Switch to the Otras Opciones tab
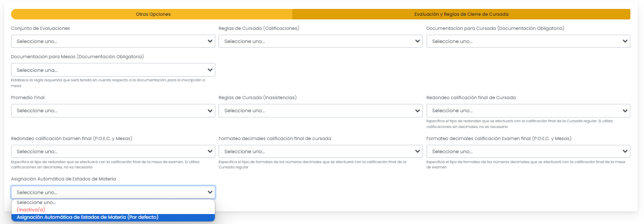Viewport: 644px width, 224px height. pyautogui.click(x=152, y=14)
